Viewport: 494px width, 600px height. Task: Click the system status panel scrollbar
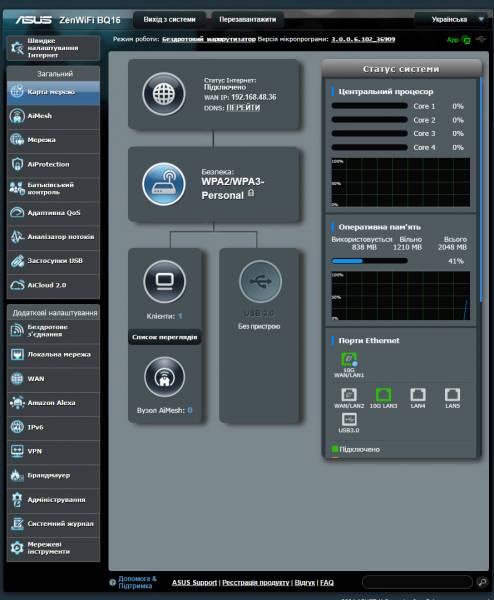481,190
